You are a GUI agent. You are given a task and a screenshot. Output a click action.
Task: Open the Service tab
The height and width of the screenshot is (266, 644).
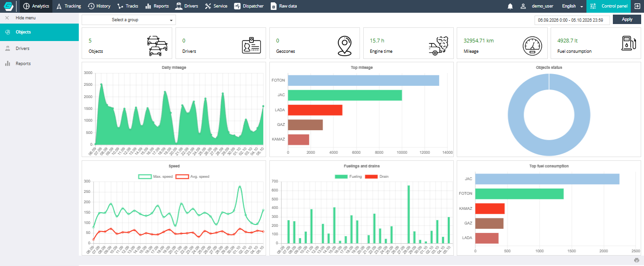click(x=217, y=6)
